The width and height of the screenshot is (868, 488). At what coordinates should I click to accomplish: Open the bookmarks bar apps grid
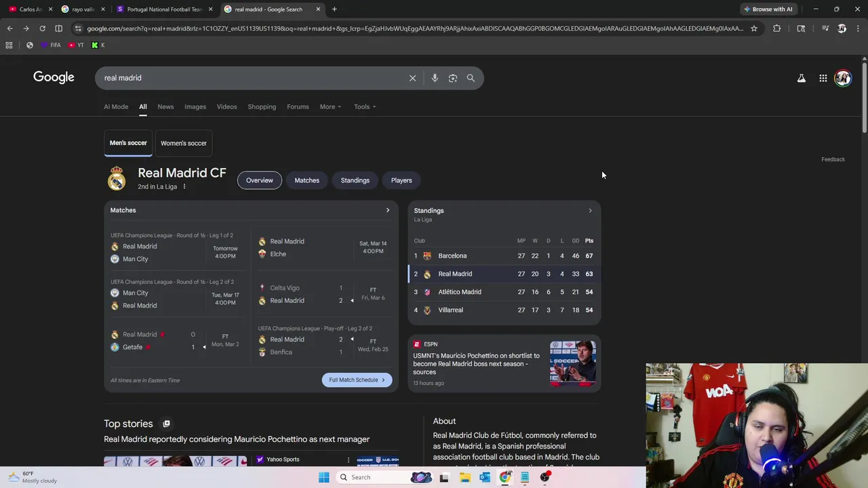(9, 45)
